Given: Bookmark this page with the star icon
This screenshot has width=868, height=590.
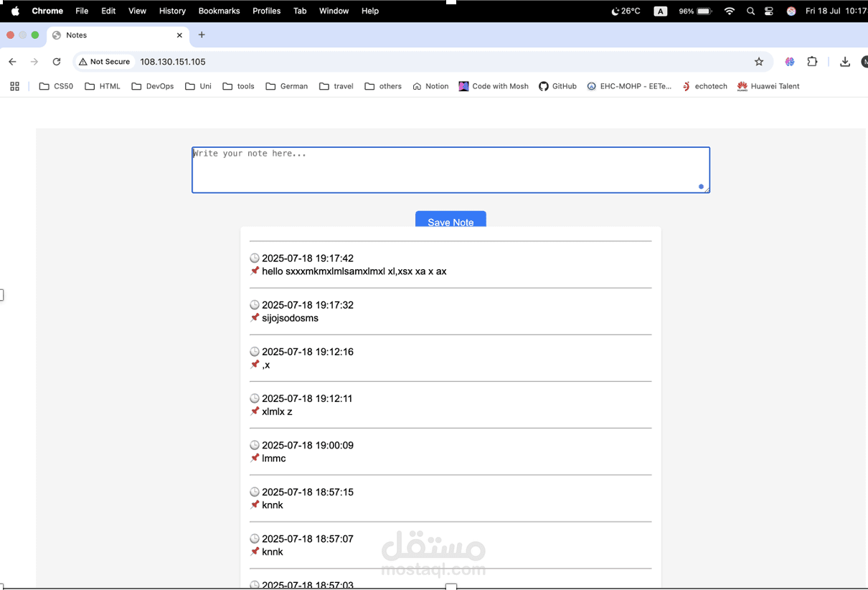Looking at the screenshot, I should (759, 62).
